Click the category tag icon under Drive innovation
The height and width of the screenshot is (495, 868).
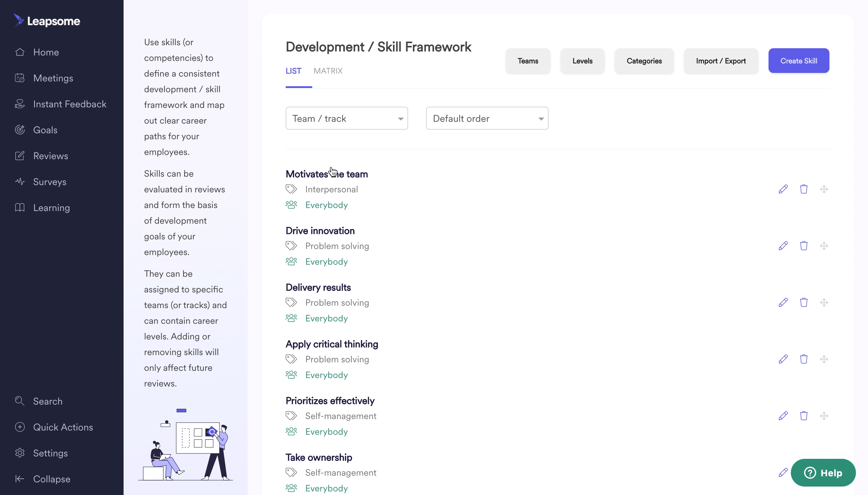(291, 245)
